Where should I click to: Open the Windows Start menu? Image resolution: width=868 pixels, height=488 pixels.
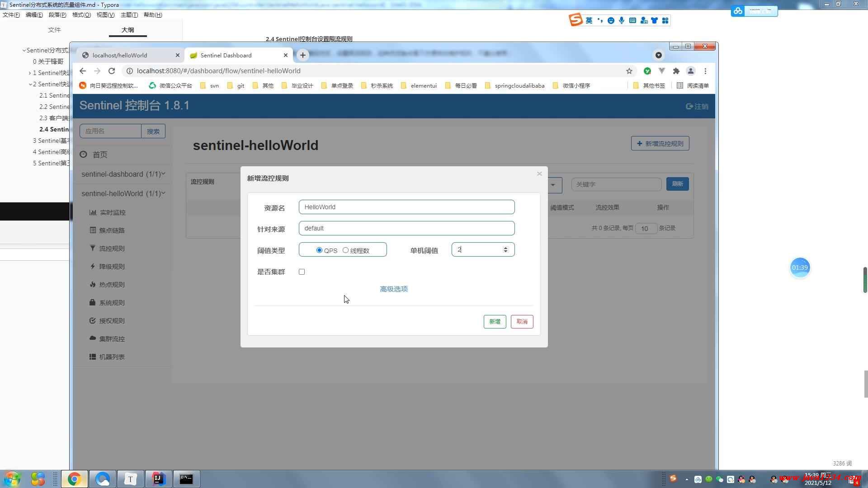point(12,479)
